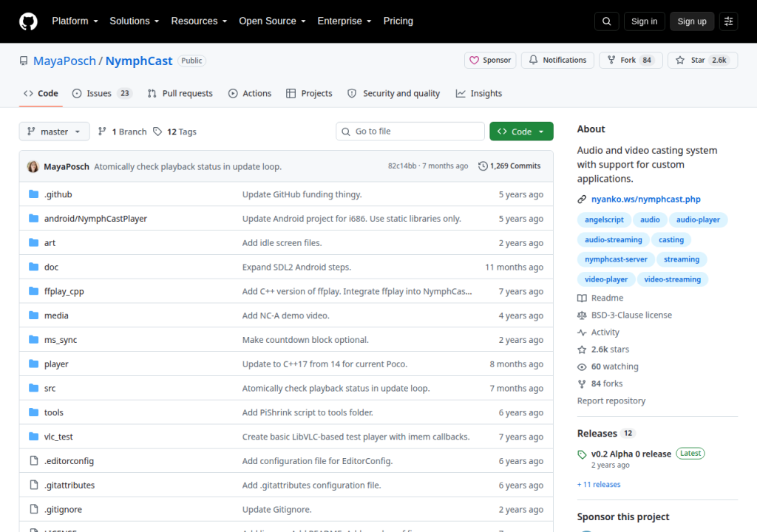Viewport: 757px width, 532px height.
Task: Switch to the Issues tab
Action: (102, 93)
